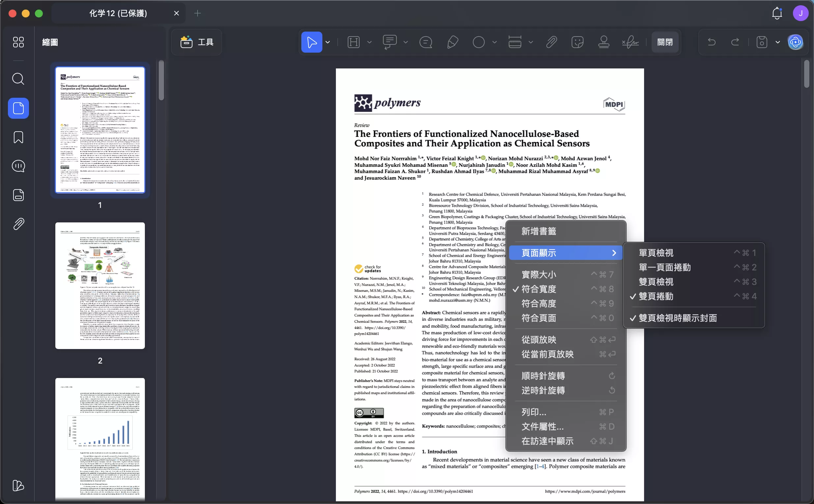Open the 頁面顯示 submenu
This screenshot has width=814, height=504.
coord(566,253)
